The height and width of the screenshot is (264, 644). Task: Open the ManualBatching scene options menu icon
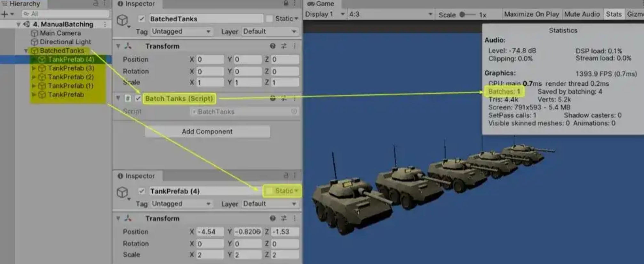pos(105,24)
